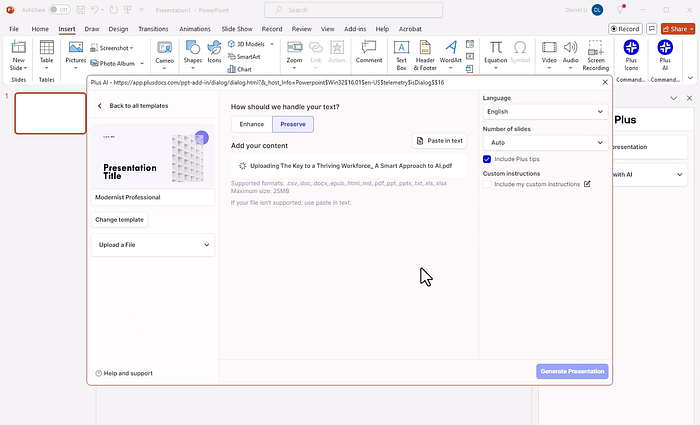Switch to the Transitions tab
The width and height of the screenshot is (700, 425).
153,29
